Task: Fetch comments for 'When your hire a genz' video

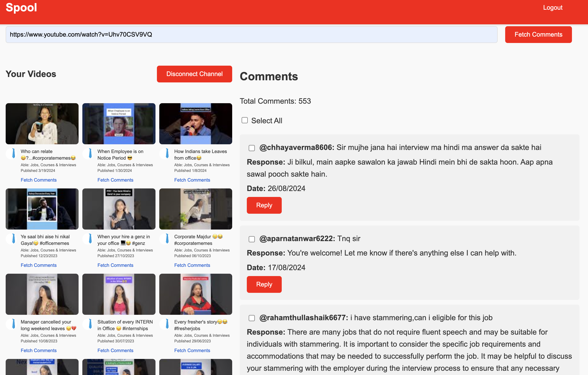Action: point(115,265)
